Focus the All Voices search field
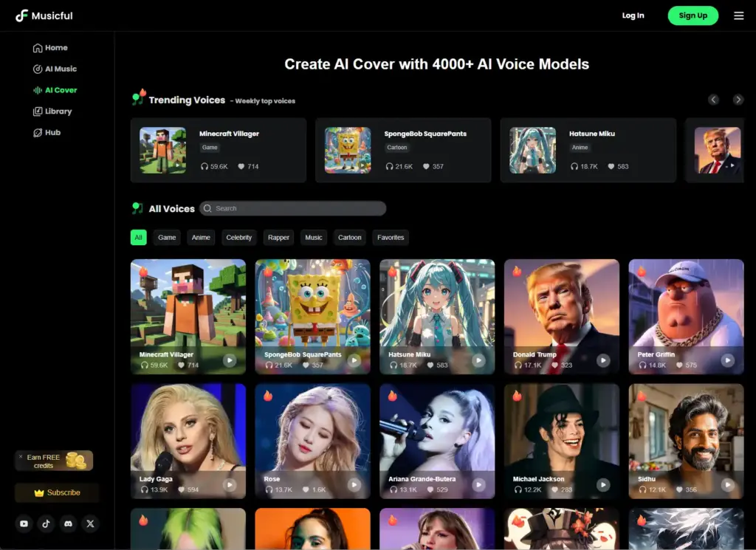Screen dimensions: 756x550 (x=292, y=208)
